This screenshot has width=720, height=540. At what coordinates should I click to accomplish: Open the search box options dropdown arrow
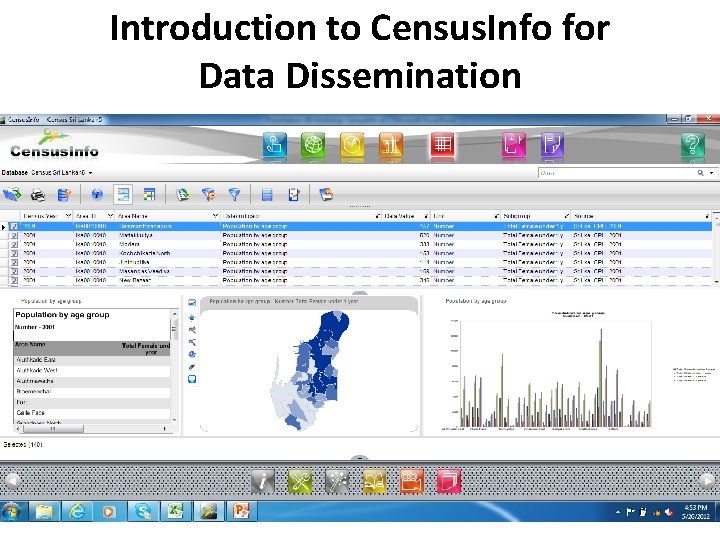coord(711,173)
